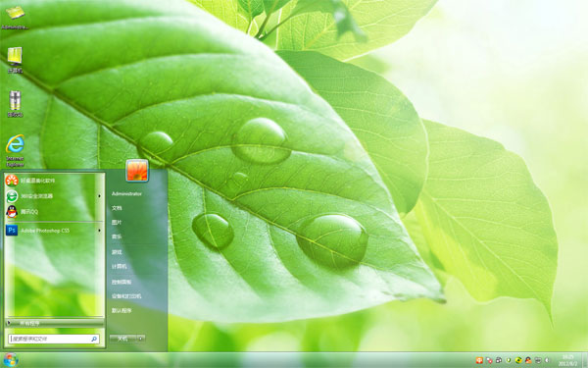Click the Windows Start orb
The height and width of the screenshot is (368, 588).
click(x=11, y=360)
